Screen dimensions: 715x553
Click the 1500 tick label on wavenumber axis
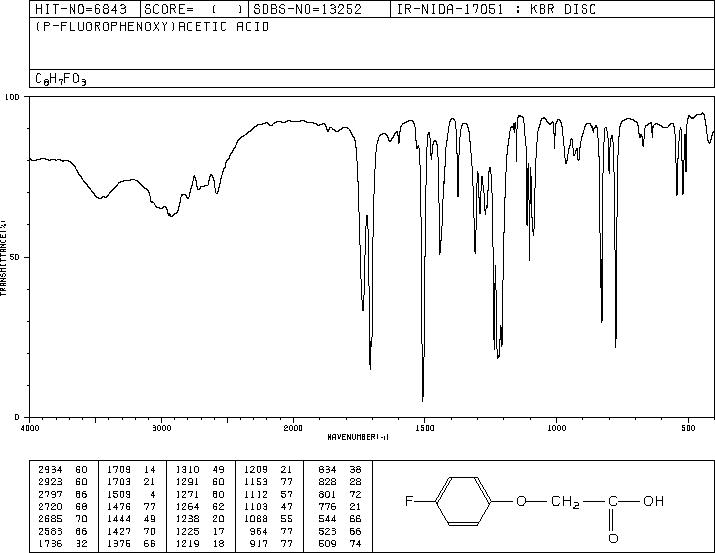[x=425, y=428]
